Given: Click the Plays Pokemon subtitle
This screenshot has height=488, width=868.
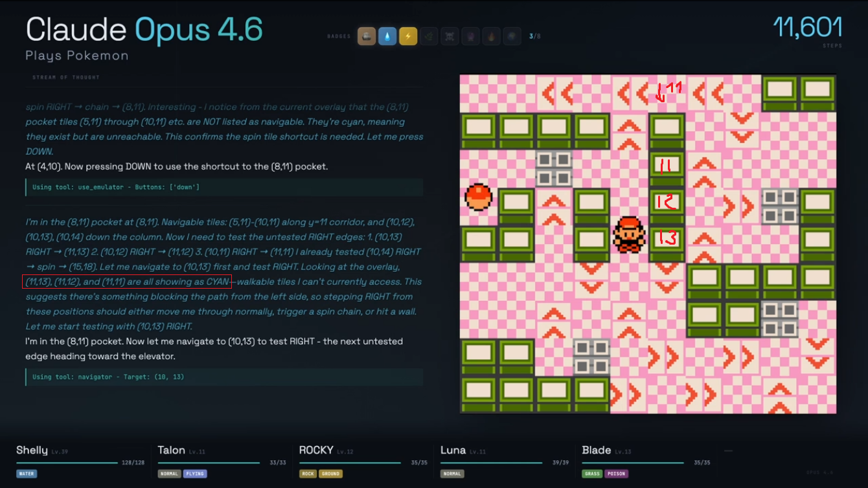Looking at the screenshot, I should click(77, 56).
